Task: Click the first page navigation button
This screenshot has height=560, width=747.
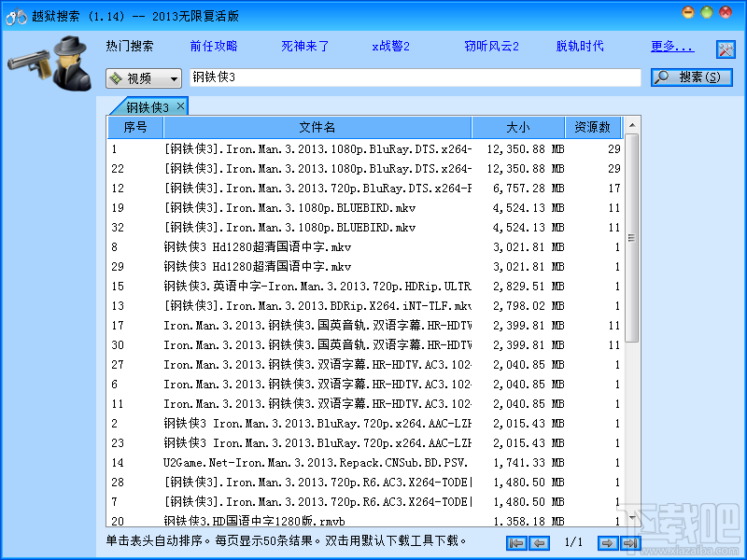Action: pos(517,543)
